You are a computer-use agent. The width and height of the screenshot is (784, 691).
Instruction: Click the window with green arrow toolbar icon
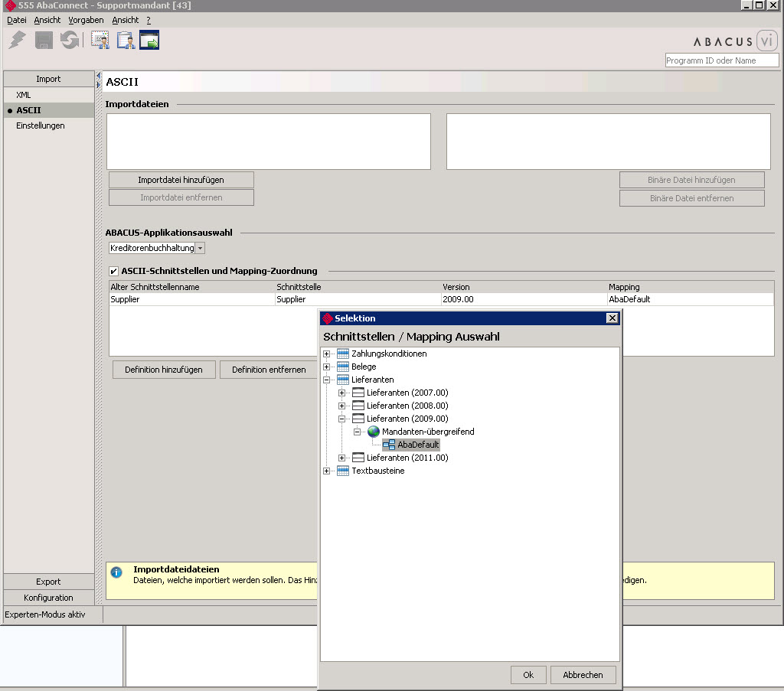click(x=149, y=40)
